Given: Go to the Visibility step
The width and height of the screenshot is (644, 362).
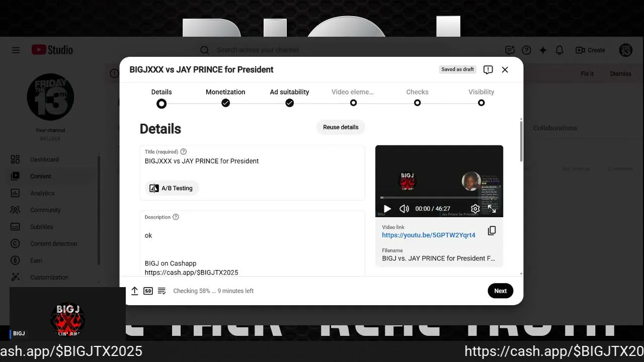Looking at the screenshot, I should click(481, 98).
